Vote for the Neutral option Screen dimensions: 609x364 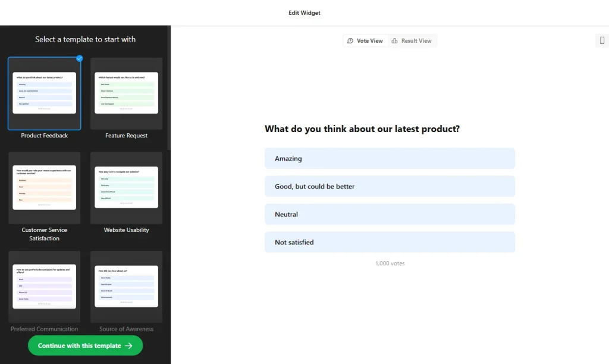pos(390,215)
